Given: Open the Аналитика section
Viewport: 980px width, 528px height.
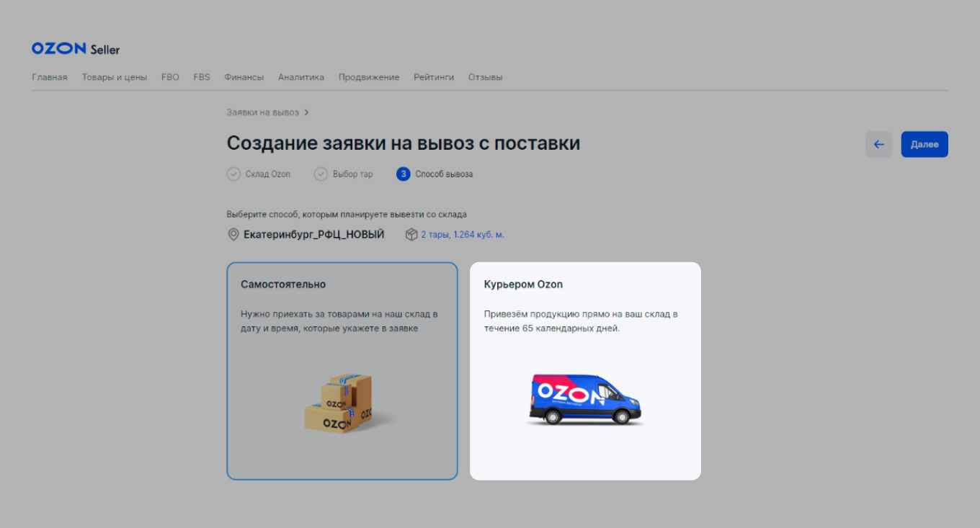Looking at the screenshot, I should coord(301,77).
